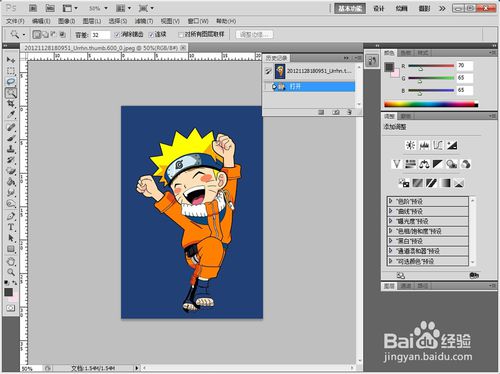
Task: Add a Curves adjustment
Action: pos(438,145)
